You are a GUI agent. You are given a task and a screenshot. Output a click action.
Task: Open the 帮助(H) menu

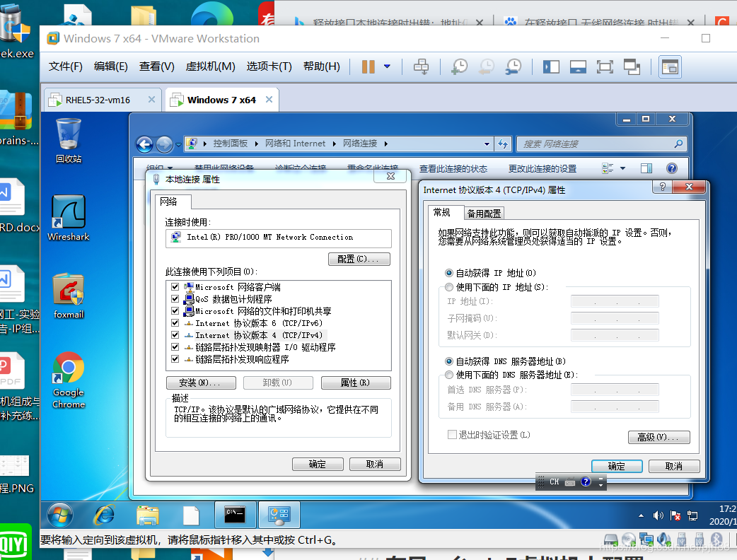pyautogui.click(x=322, y=66)
